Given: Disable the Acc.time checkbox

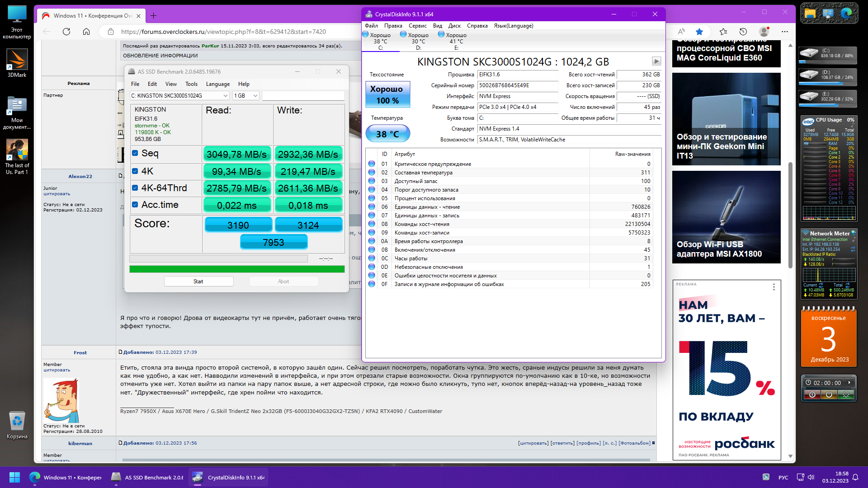Looking at the screenshot, I should click(135, 205).
